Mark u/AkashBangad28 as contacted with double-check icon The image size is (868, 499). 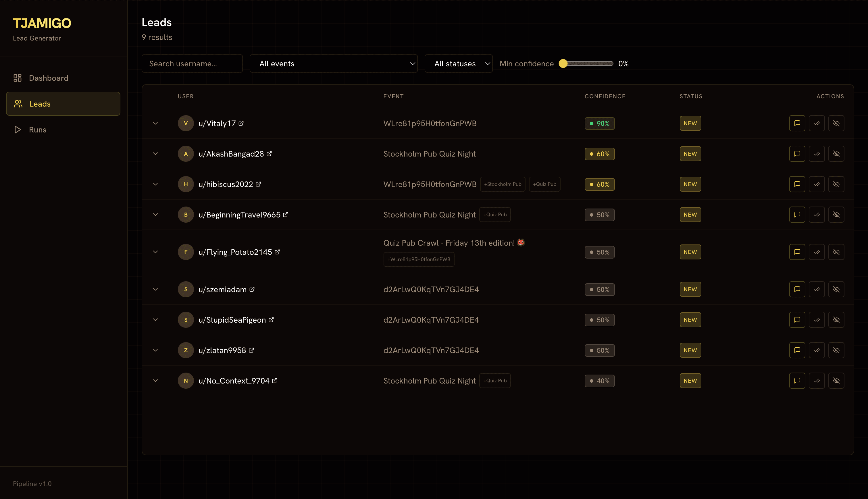(817, 153)
